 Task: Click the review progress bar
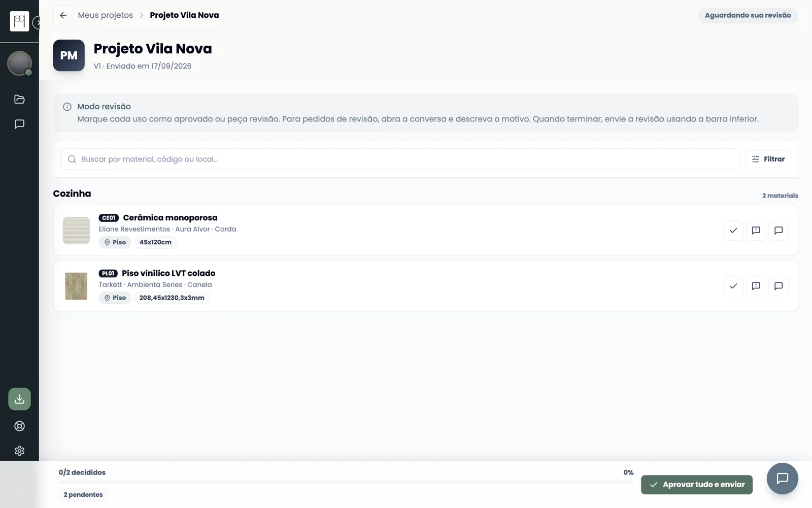pyautogui.click(x=346, y=482)
